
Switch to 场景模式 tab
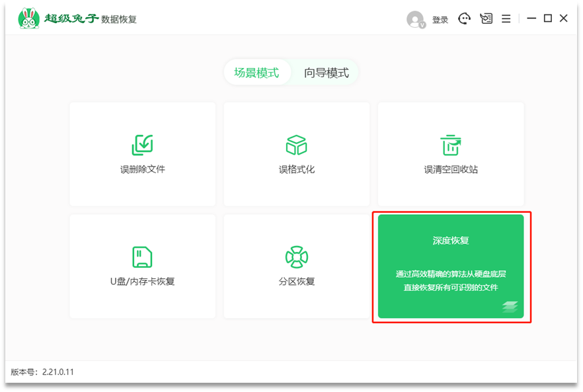click(x=256, y=73)
